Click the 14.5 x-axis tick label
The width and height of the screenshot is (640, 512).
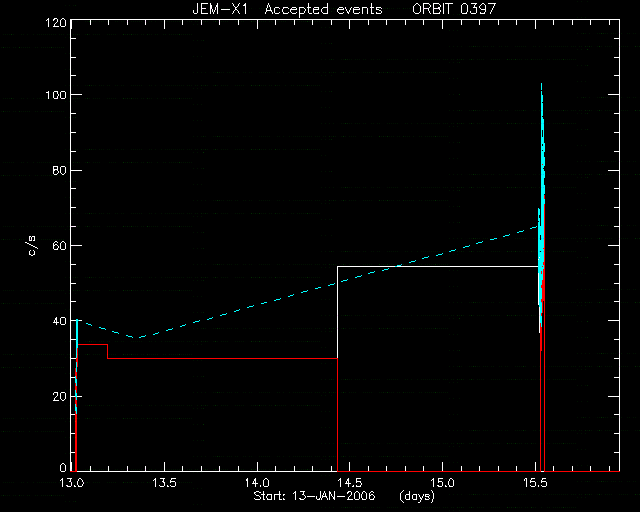point(349,483)
